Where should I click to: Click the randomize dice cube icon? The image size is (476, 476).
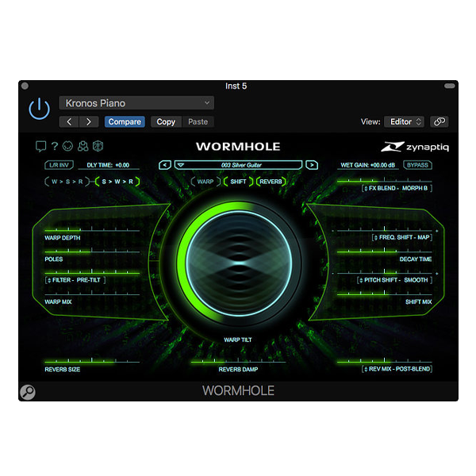coord(98,146)
